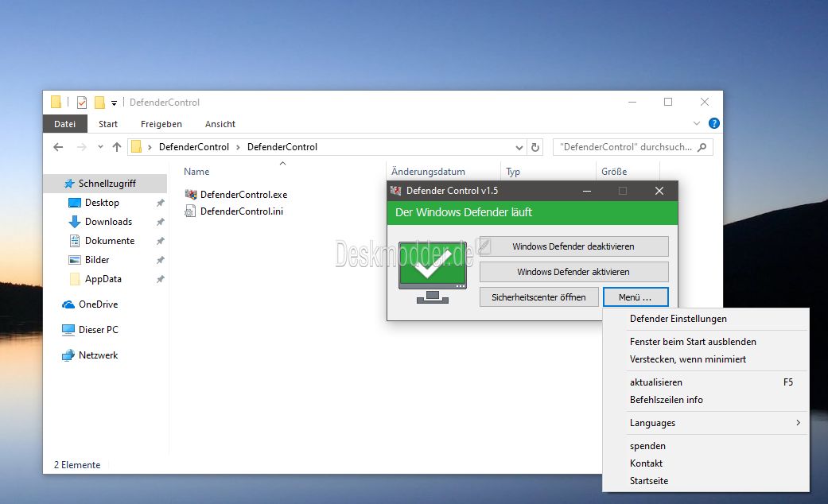The height and width of the screenshot is (504, 828).
Task: Click the Properties quick access icon
Action: tap(82, 103)
